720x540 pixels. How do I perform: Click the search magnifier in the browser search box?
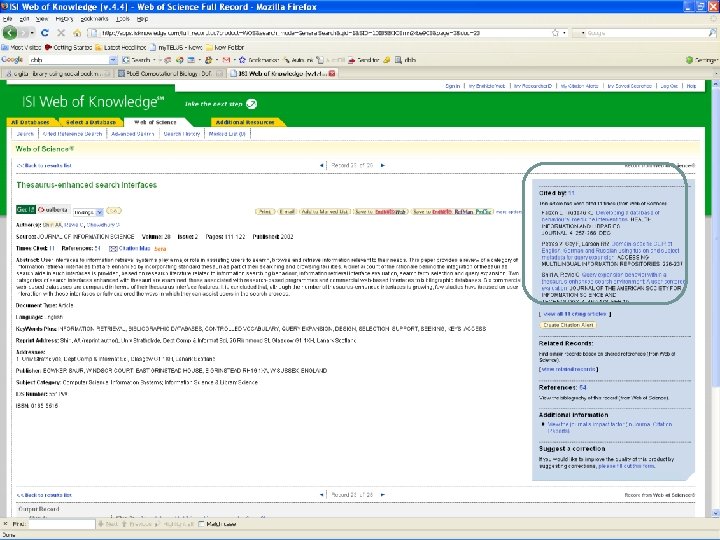click(712, 33)
